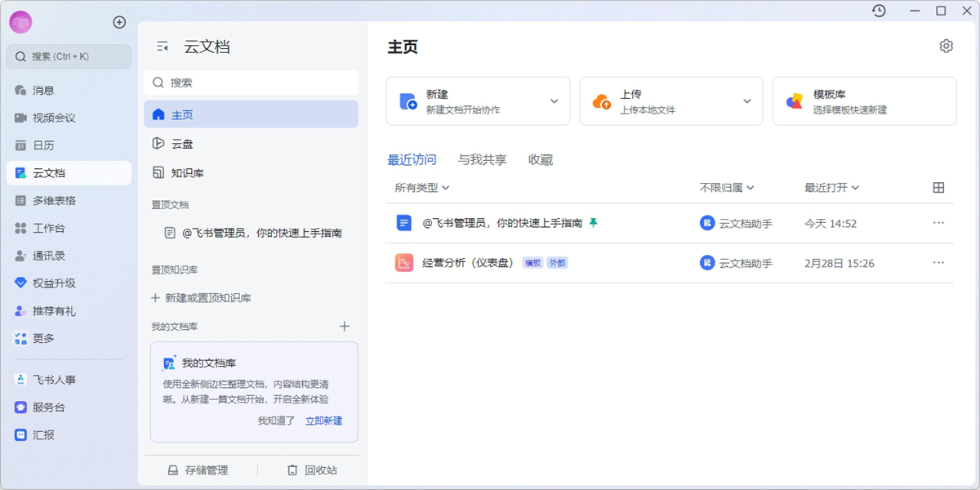
Task: Open 视频会议 video meetings
Action: (69, 118)
